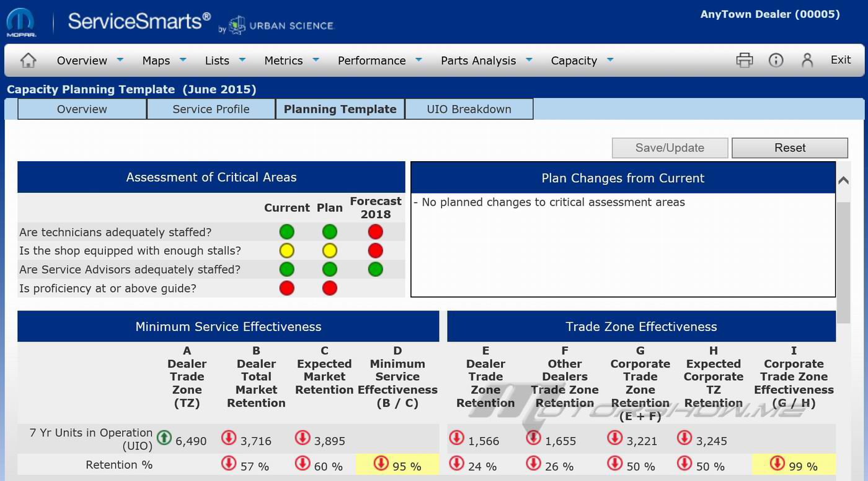The height and width of the screenshot is (481, 868).
Task: Open the info icon
Action: 776,60
